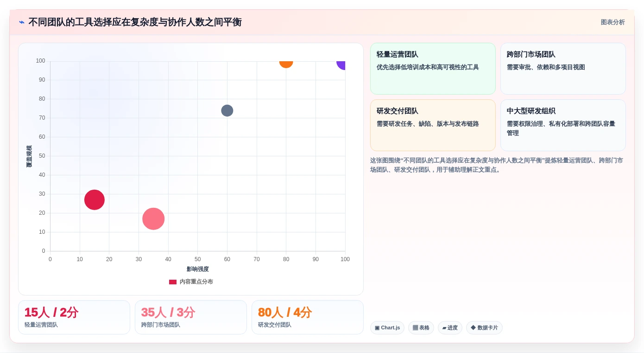Click the 内容重点分布 legend text

[196, 282]
